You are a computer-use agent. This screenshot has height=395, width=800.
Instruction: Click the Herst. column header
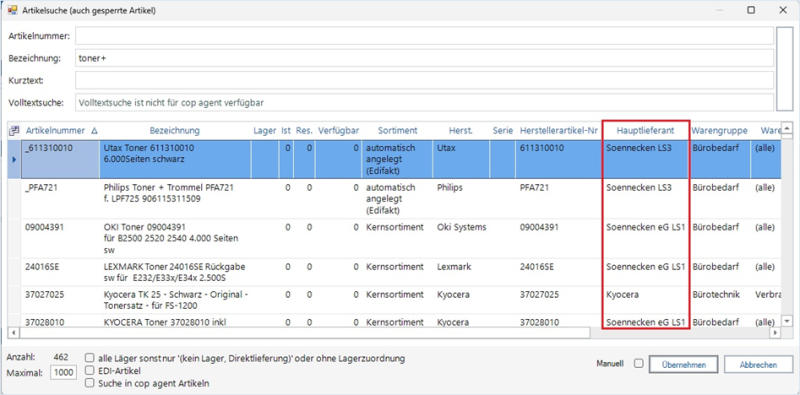coord(461,131)
